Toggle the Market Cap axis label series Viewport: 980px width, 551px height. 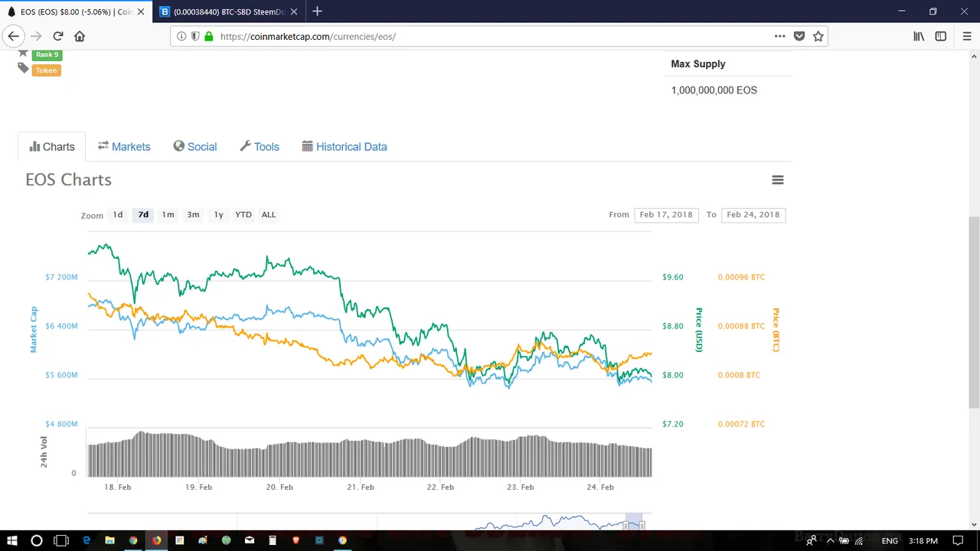[34, 329]
